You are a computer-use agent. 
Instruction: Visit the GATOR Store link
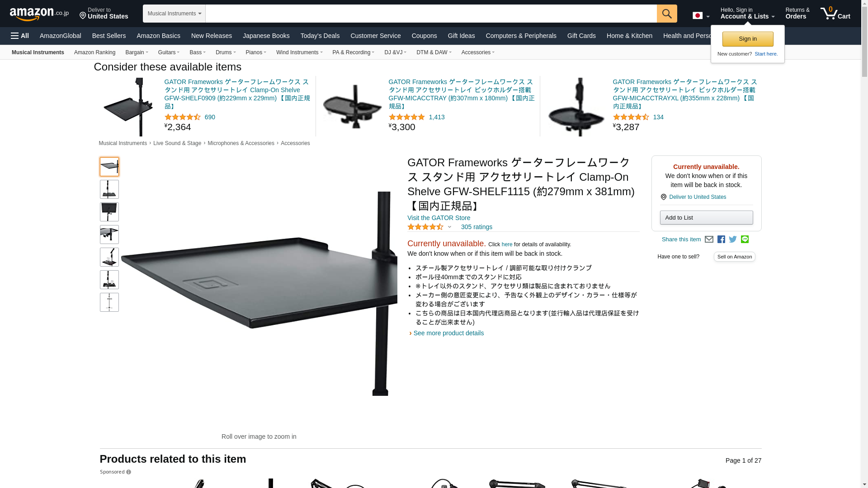439,218
